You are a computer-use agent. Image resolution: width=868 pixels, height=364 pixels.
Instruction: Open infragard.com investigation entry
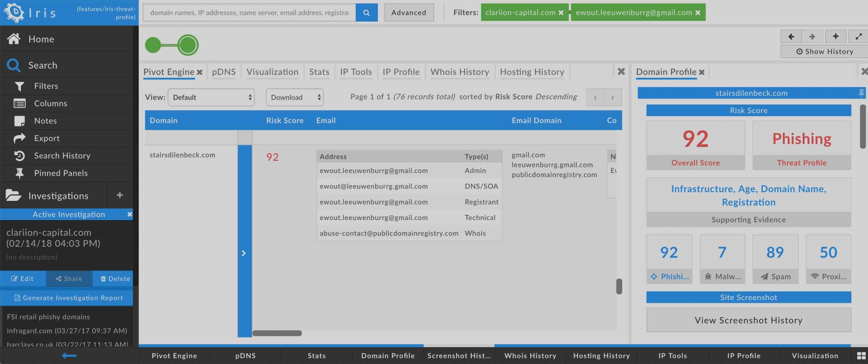pyautogui.click(x=67, y=330)
